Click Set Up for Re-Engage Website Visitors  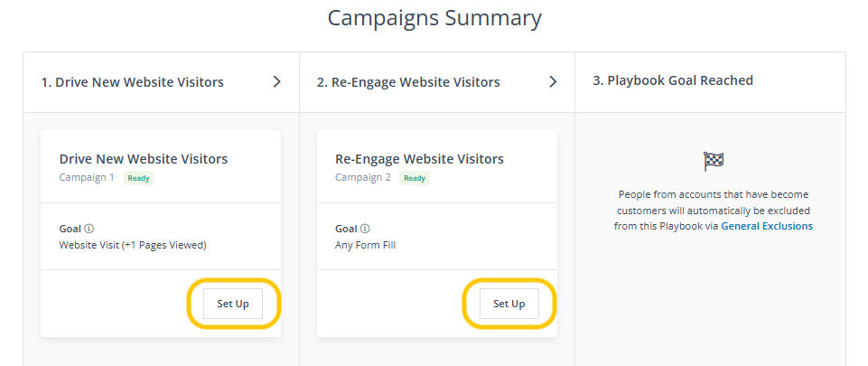[x=509, y=304]
